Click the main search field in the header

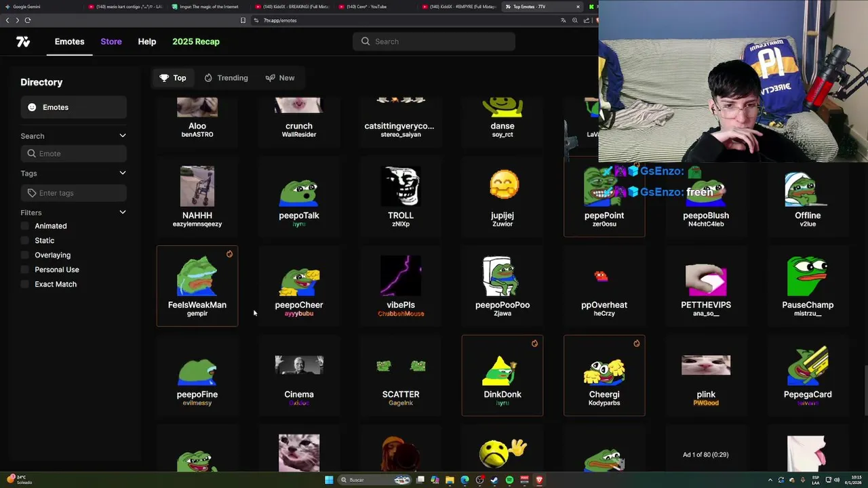tap(434, 41)
